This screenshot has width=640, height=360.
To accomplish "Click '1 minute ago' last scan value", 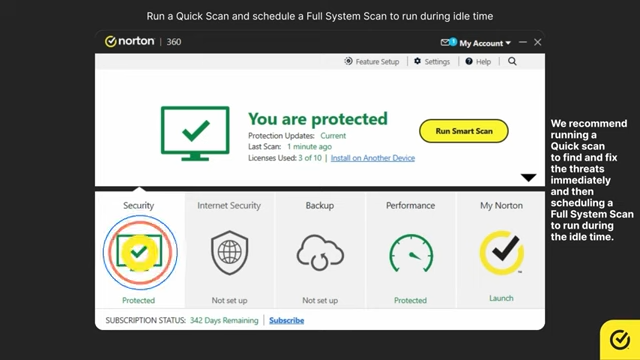I will (309, 147).
